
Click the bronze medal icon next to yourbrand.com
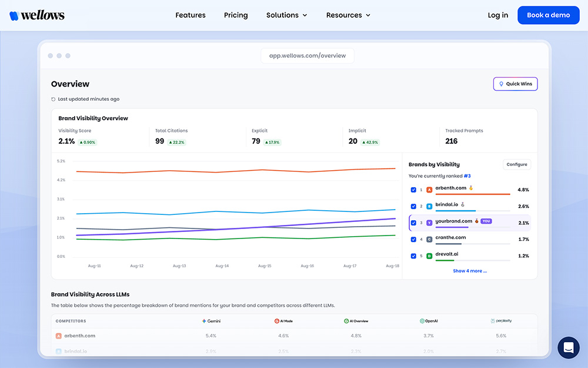pos(477,221)
